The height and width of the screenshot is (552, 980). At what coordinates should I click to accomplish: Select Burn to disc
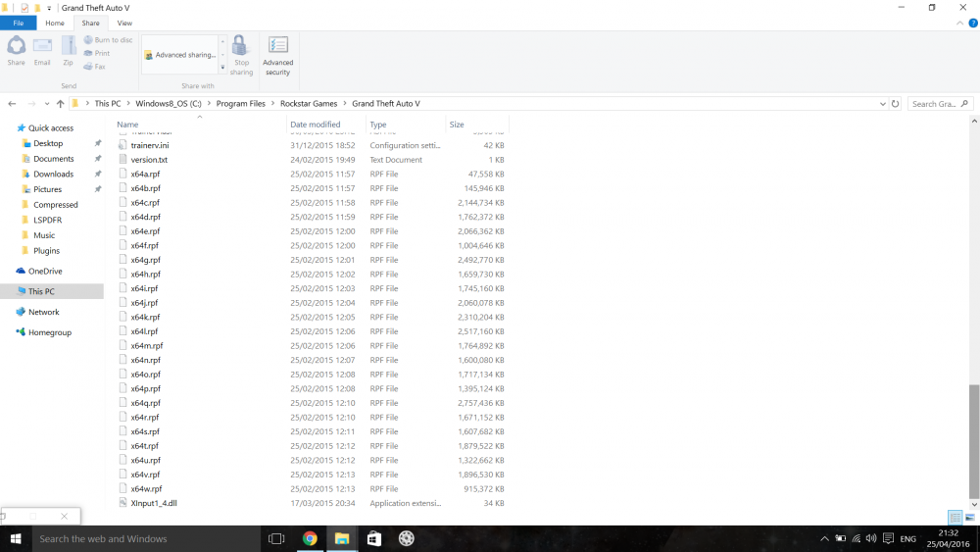108,40
